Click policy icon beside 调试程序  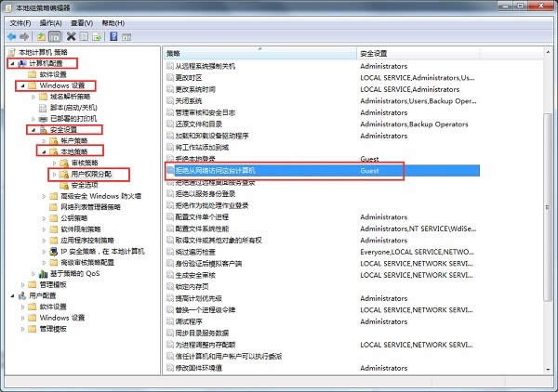click(x=170, y=321)
